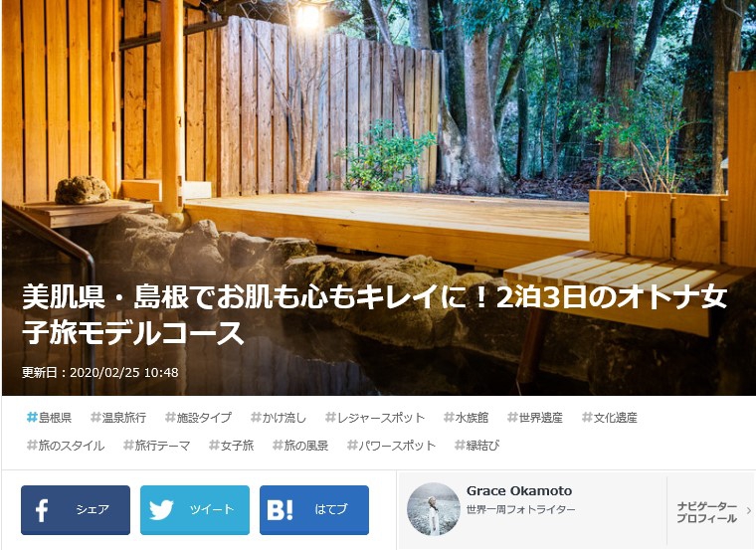
Task: Click the Grace Okamoto author name
Action: tap(519, 491)
